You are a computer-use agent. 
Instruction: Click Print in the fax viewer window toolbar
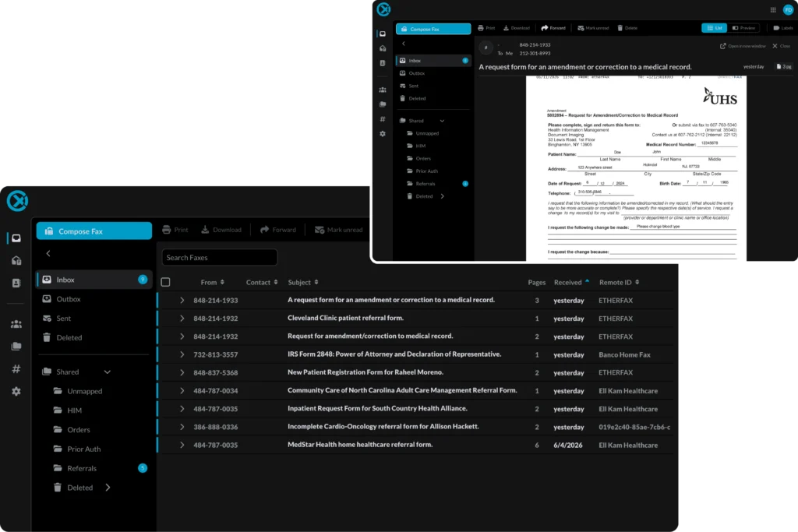coord(486,28)
